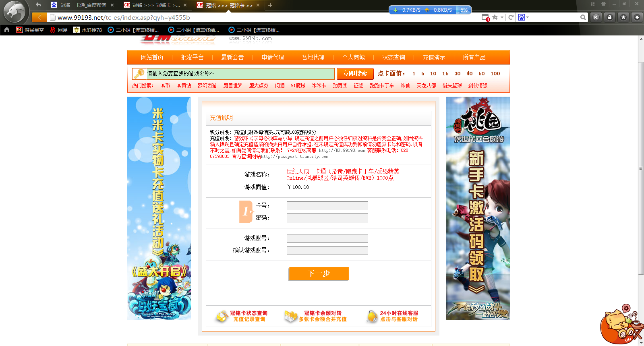The width and height of the screenshot is (644, 346).
Task: Open 所有产品 menu item
Action: click(474, 58)
